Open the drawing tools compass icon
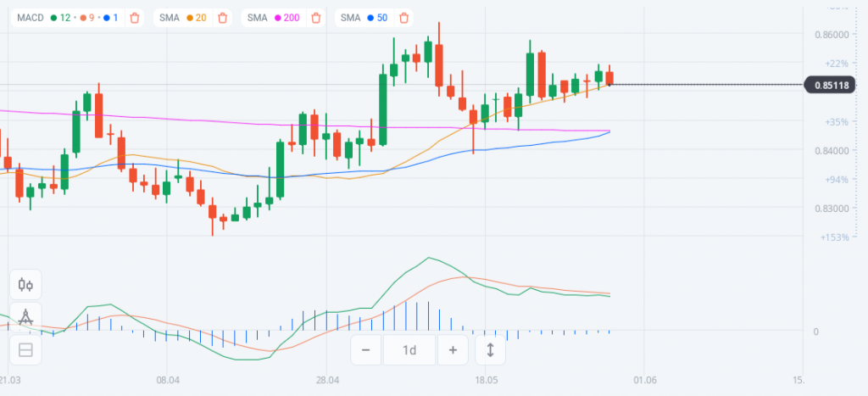868x396 pixels. (25, 317)
